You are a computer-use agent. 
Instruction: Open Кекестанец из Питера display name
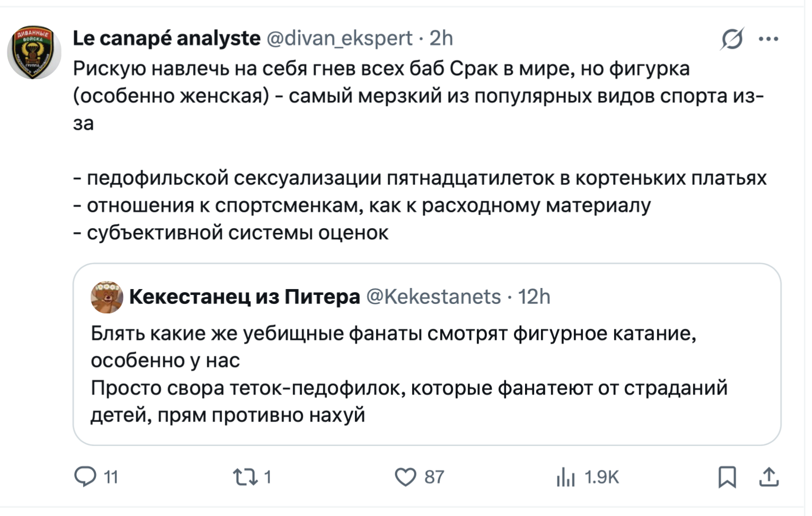point(245,297)
